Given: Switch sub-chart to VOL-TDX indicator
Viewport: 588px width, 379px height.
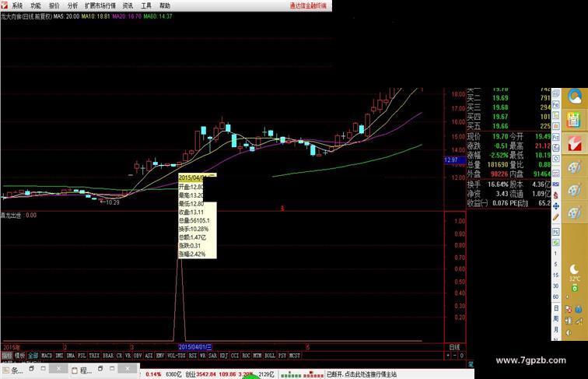Looking at the screenshot, I should tap(177, 356).
